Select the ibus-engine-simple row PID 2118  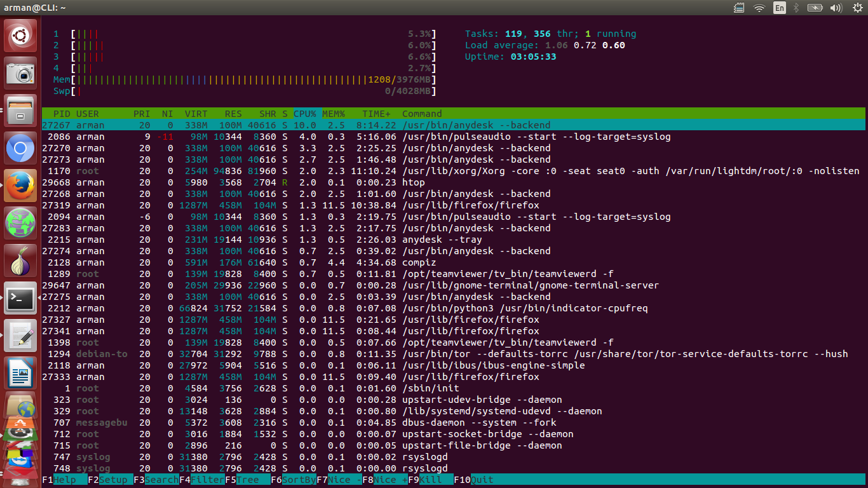pos(454,365)
